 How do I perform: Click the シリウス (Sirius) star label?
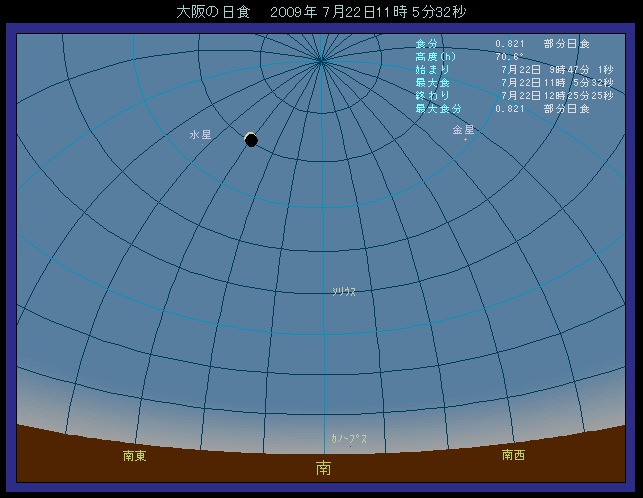click(x=344, y=291)
